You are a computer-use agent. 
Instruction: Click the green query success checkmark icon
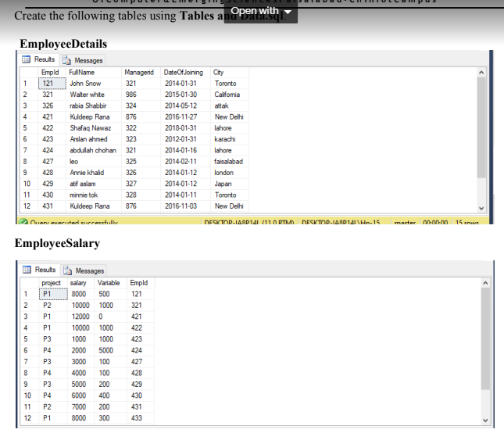coord(23,222)
